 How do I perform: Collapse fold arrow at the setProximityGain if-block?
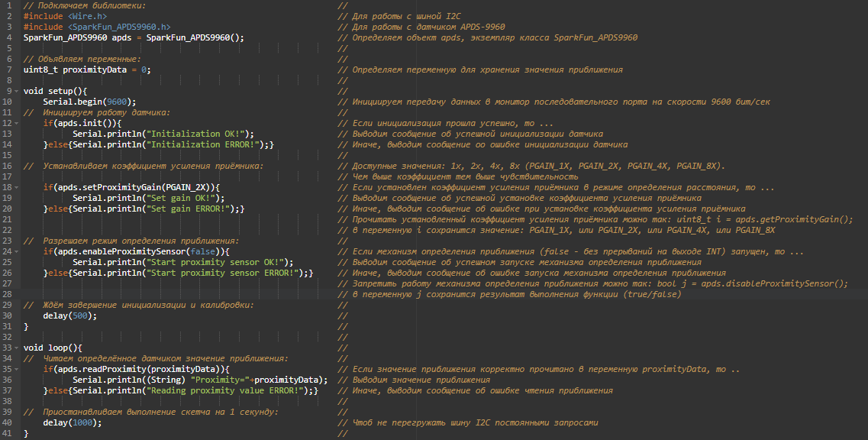point(17,187)
